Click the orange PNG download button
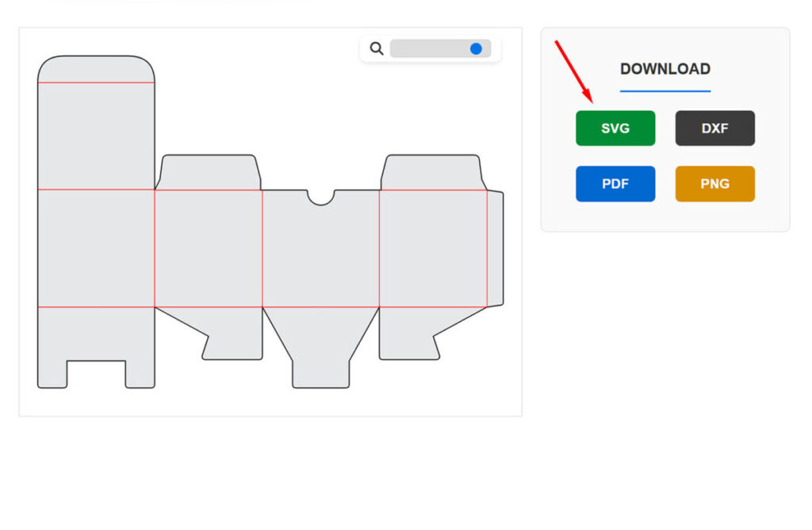 coord(714,184)
